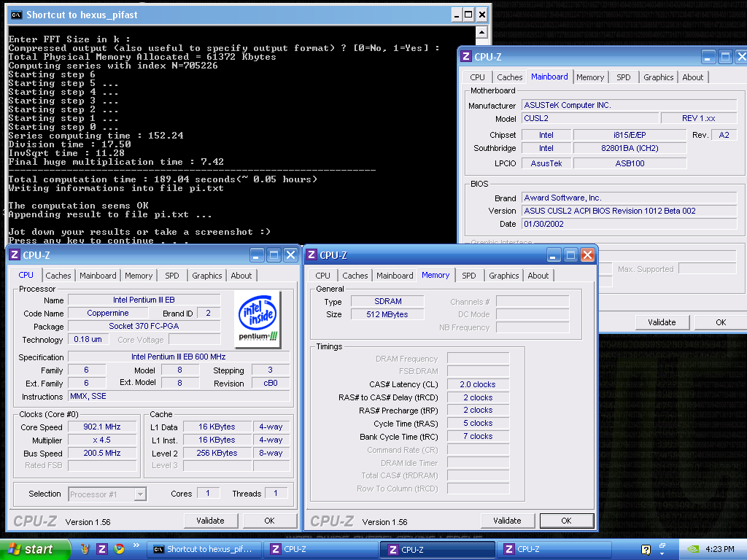Activate the first CPU-Z taskbar button

(x=322, y=549)
